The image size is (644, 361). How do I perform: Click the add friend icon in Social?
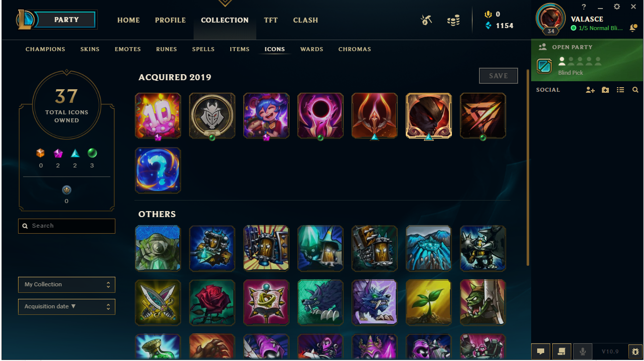(590, 90)
